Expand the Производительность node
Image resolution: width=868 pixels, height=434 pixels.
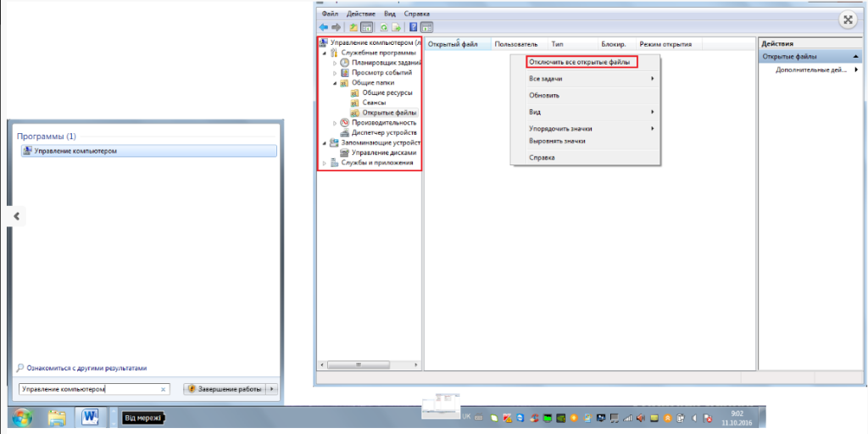335,123
